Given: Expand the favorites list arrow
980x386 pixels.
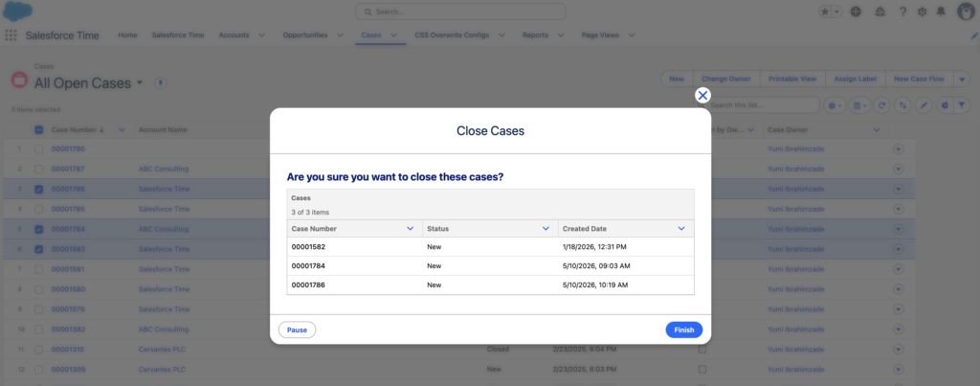Looking at the screenshot, I should 836,11.
